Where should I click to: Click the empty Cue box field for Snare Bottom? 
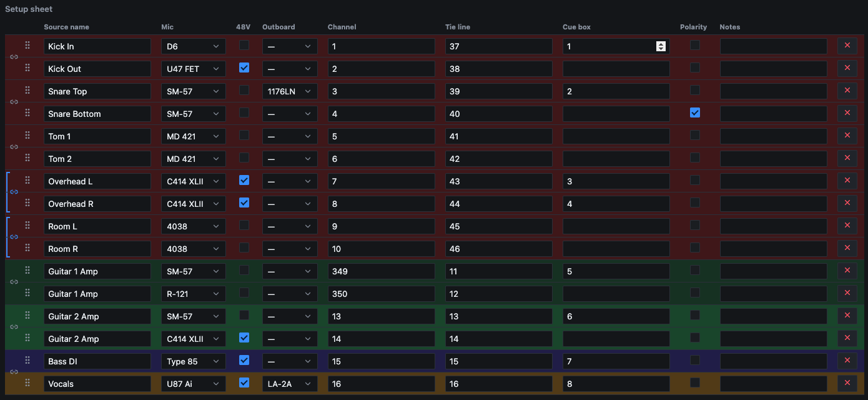point(616,114)
